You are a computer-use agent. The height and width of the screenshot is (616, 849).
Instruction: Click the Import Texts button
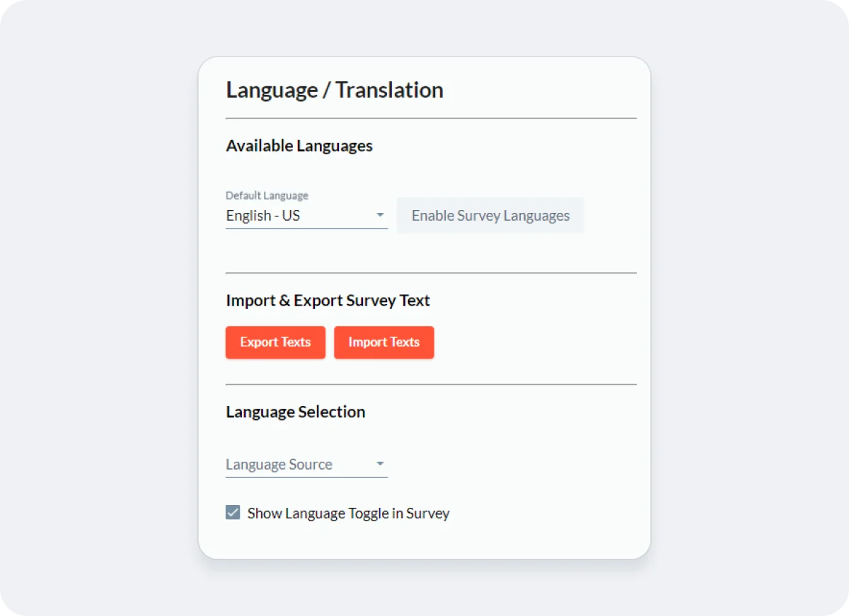[x=384, y=342]
